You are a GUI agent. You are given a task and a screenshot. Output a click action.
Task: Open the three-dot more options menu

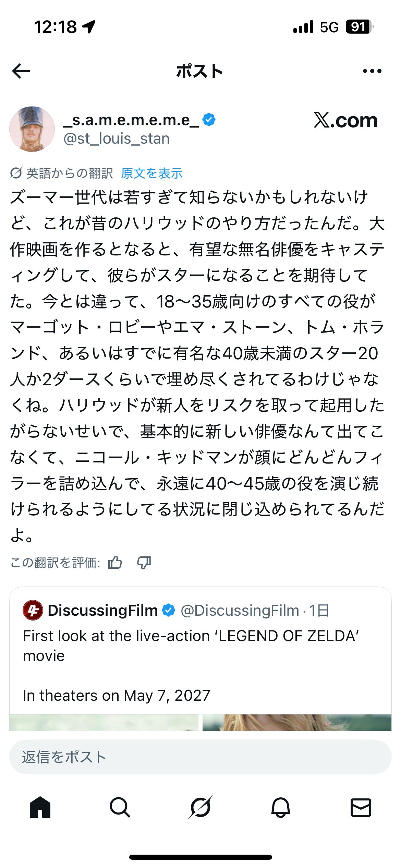point(372,71)
